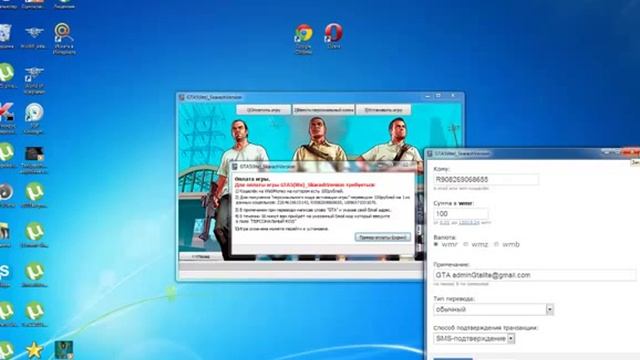Select the red Kaspersky K desktop icon
640x360 pixels.
tap(7, 118)
